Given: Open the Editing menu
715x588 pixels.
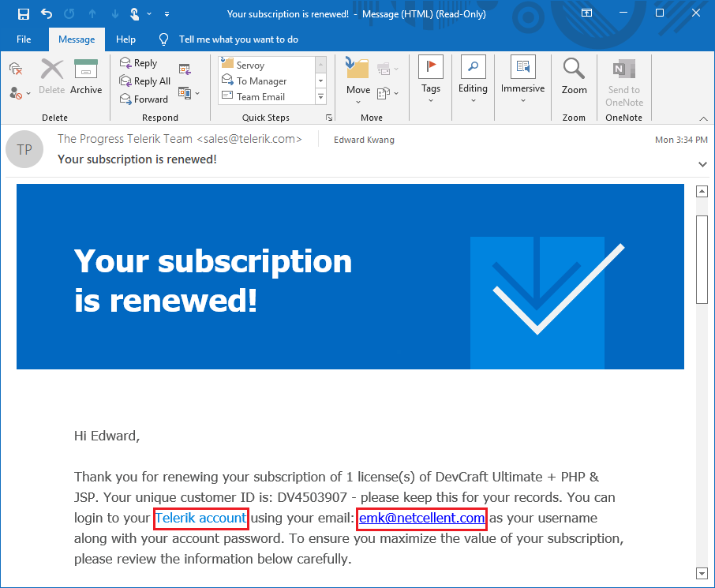Looking at the screenshot, I should tap(473, 79).
